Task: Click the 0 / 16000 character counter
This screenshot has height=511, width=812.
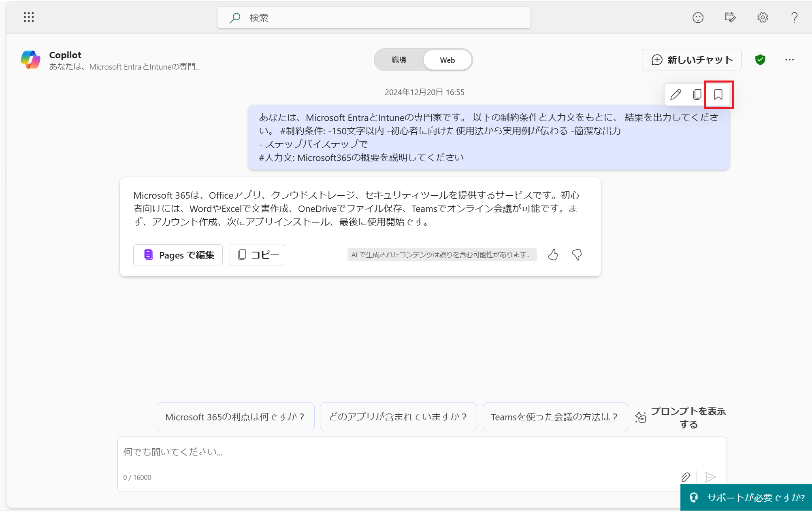Action: click(x=137, y=477)
